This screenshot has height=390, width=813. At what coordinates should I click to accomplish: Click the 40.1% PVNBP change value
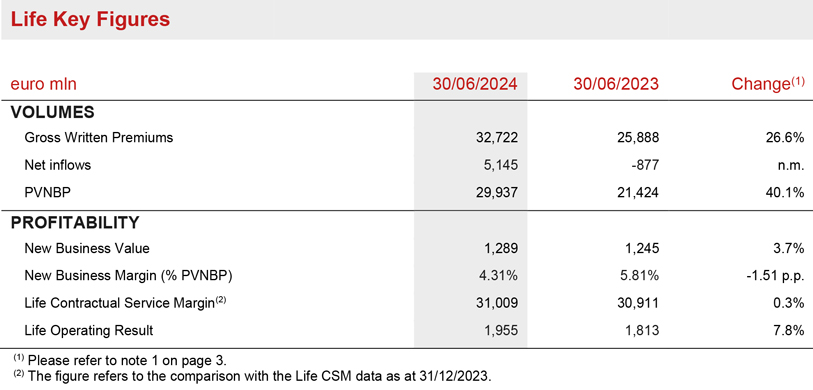tap(787, 193)
